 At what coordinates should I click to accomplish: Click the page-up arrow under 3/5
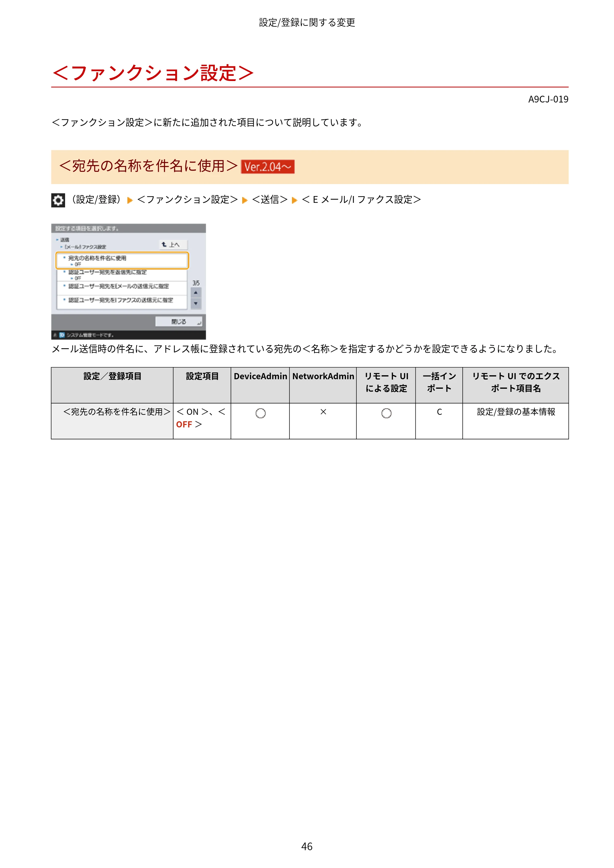[196, 293]
